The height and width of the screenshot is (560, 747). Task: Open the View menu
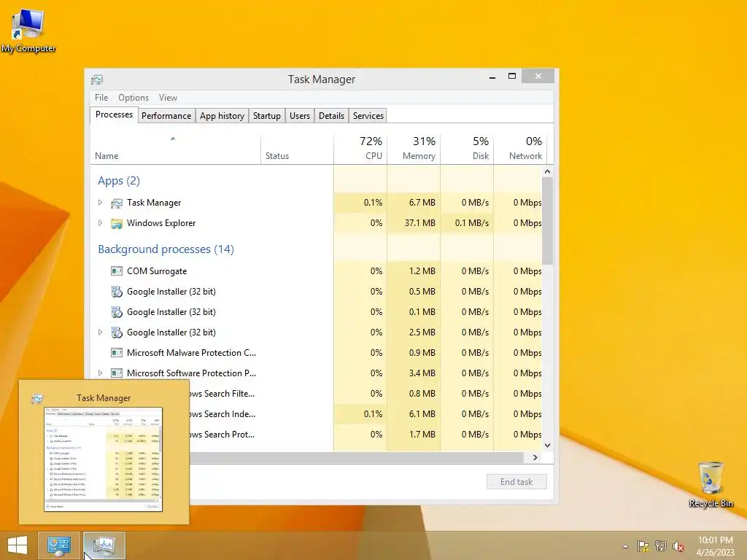pyautogui.click(x=168, y=98)
